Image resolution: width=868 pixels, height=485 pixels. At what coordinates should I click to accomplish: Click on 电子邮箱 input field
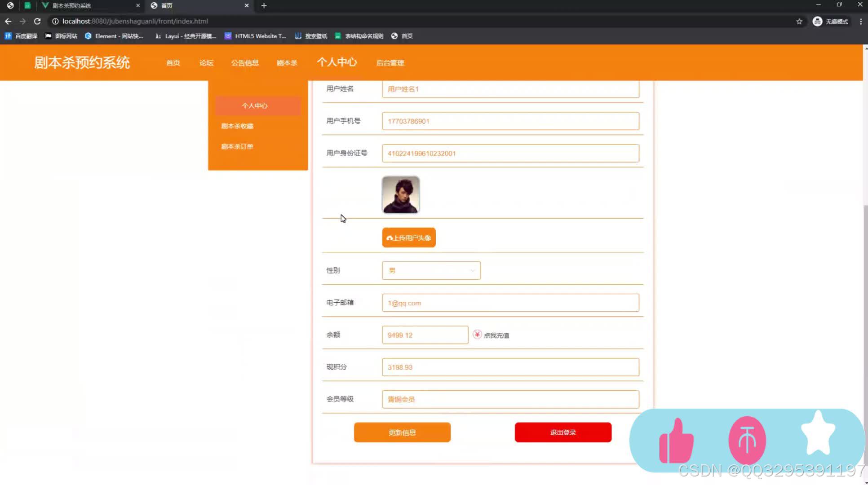[510, 303]
